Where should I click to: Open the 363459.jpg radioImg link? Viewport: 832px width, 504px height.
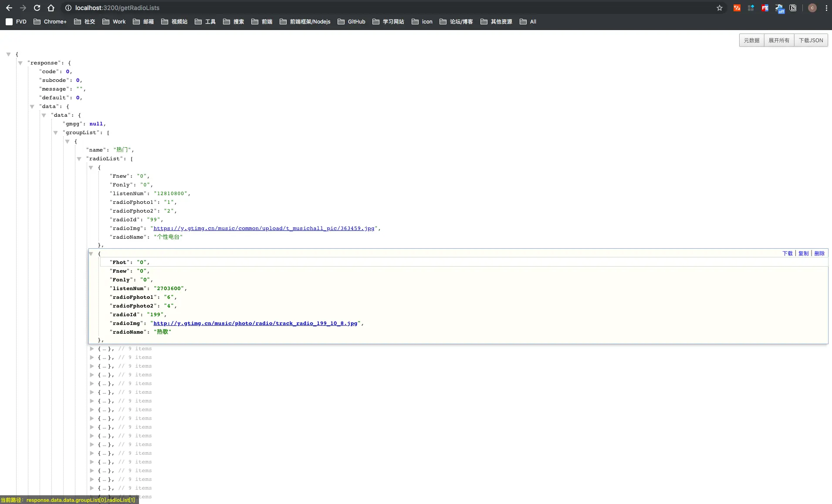coord(264,228)
